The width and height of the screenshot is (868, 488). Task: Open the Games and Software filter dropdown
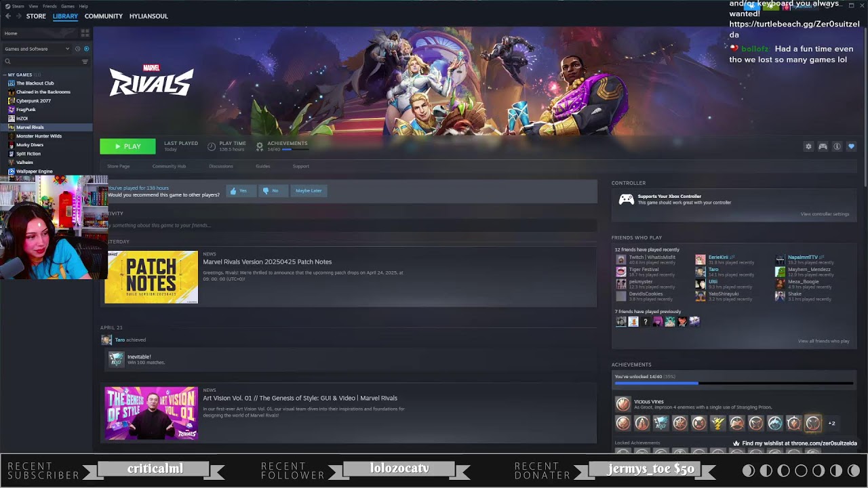point(37,49)
